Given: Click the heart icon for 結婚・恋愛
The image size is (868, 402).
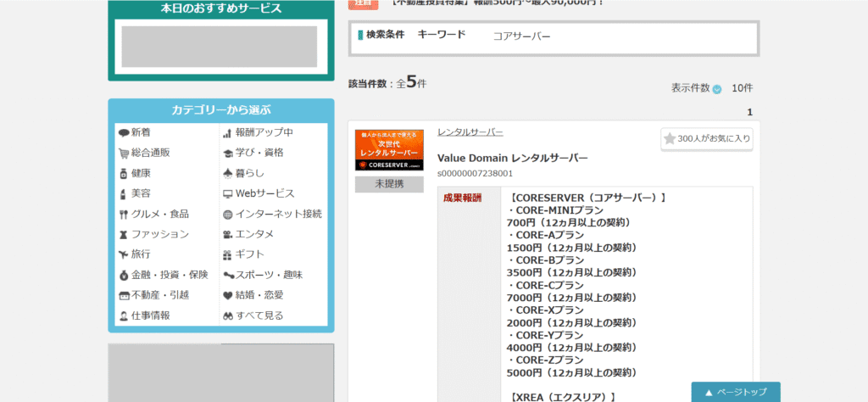Looking at the screenshot, I should [x=227, y=296].
